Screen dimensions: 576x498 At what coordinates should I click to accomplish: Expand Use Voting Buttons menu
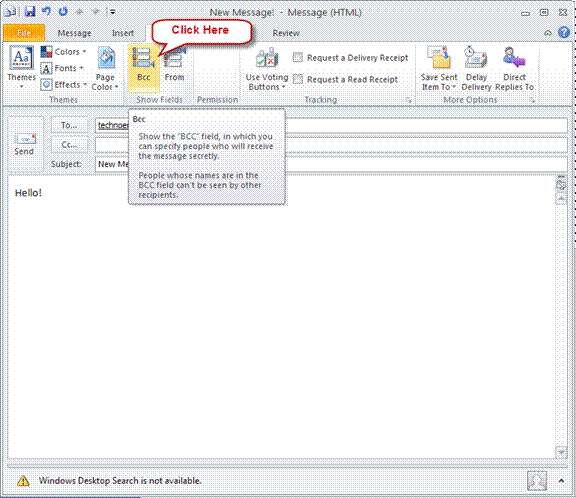267,69
